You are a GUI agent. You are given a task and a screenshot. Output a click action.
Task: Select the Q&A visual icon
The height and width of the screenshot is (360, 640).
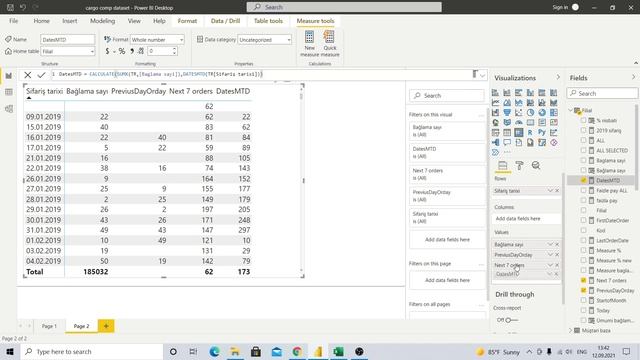tap(507, 142)
